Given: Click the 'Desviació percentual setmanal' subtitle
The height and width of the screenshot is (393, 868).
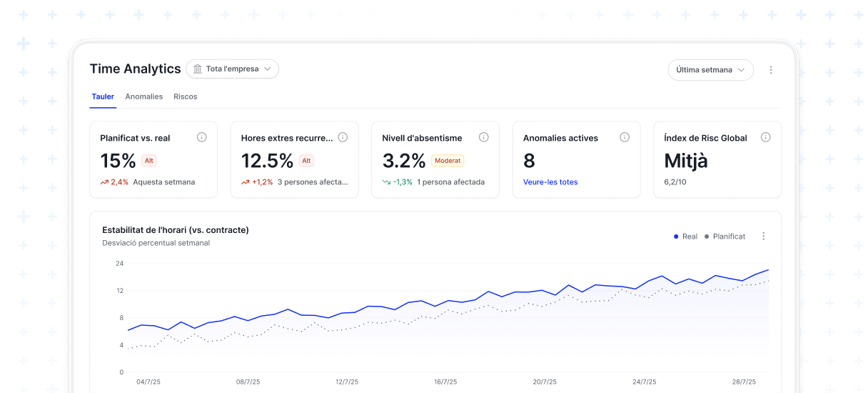Looking at the screenshot, I should coord(156,243).
